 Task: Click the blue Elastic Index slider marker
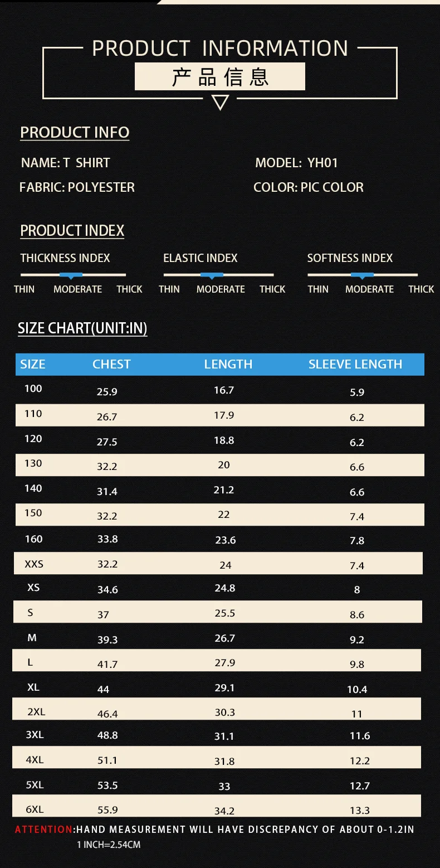pos(212,275)
